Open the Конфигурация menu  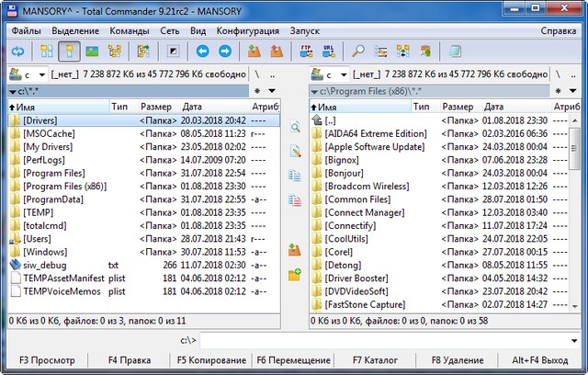[x=248, y=30]
